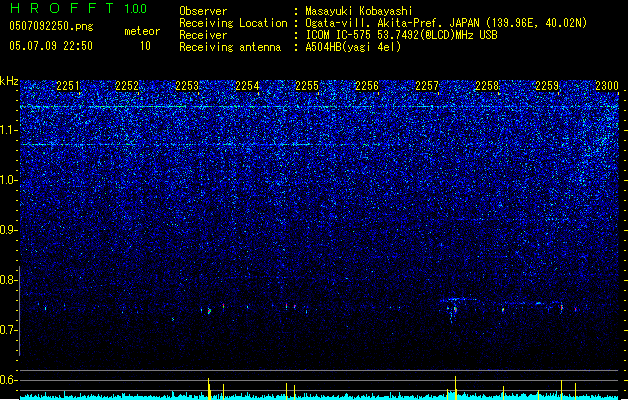Screen dimensions: 629x400
Task: Click the meteor count value 10
Action: click(x=145, y=46)
